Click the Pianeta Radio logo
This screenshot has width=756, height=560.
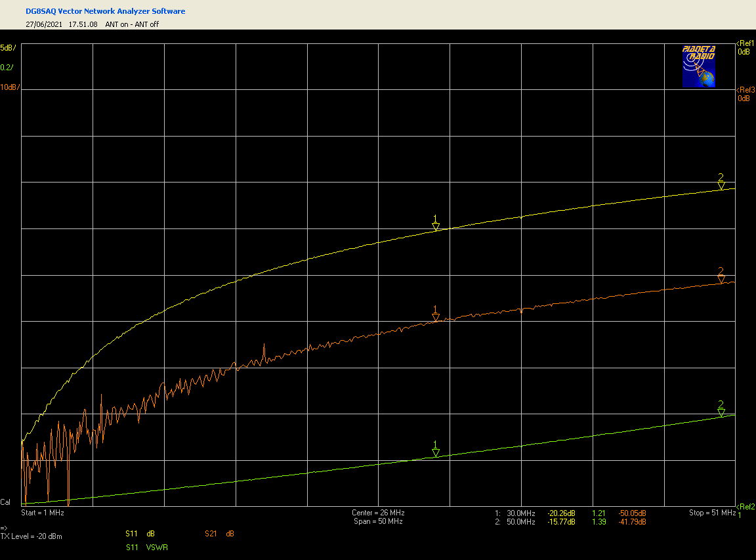click(699, 66)
